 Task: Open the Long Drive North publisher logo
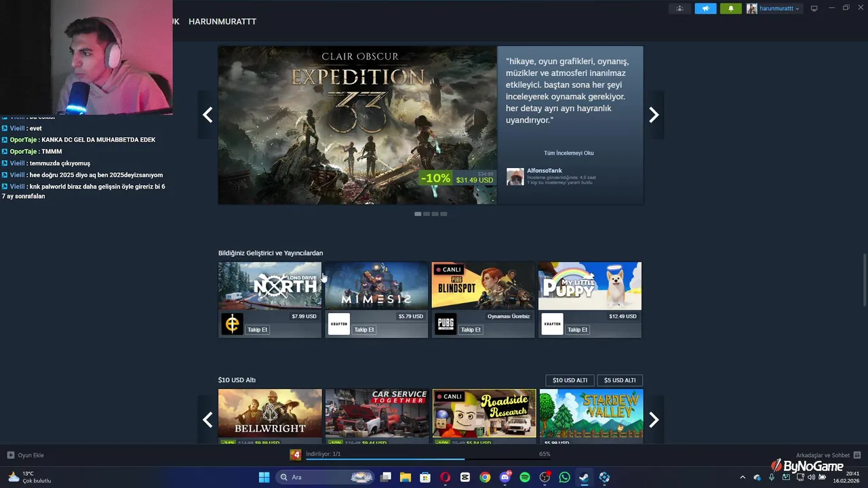coord(232,324)
